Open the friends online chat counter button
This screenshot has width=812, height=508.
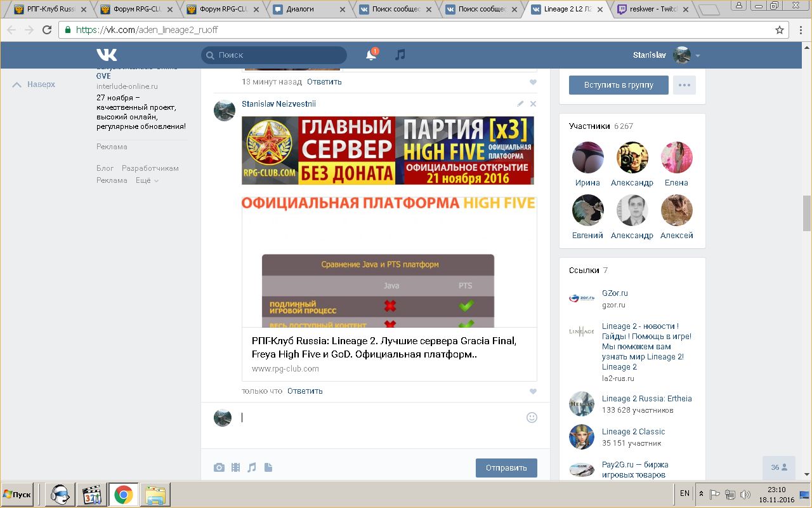click(x=779, y=467)
